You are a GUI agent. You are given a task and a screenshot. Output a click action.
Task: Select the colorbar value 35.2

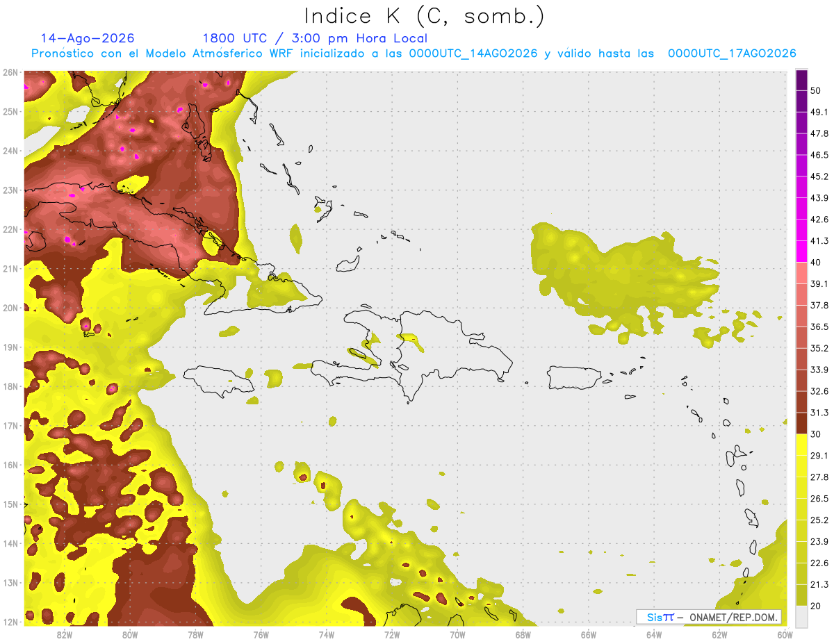[819, 348]
